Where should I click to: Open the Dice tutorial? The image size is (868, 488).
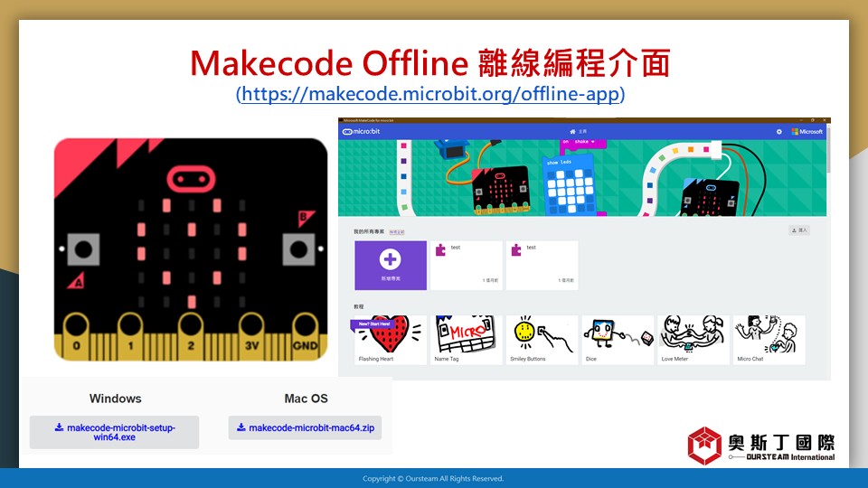(x=618, y=340)
